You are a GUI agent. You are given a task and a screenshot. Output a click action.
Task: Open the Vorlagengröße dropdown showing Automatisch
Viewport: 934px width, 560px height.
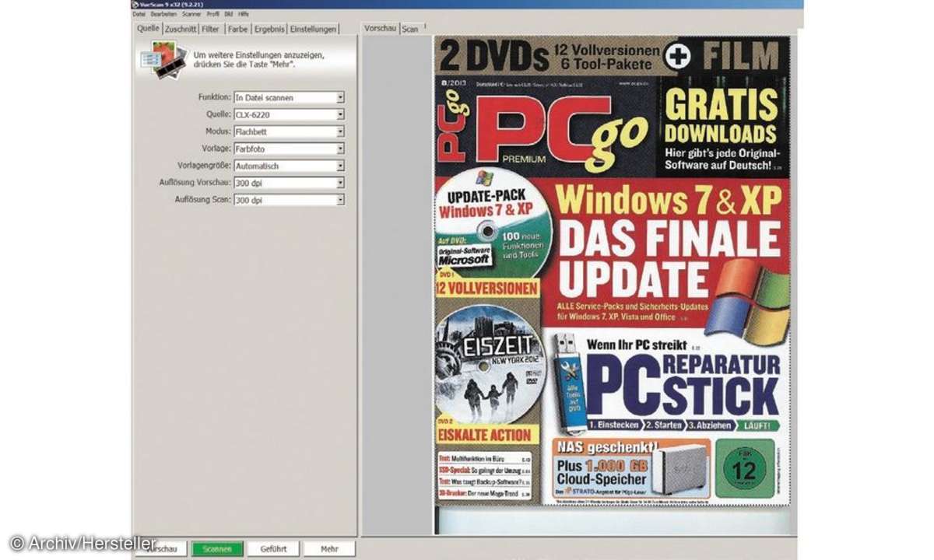[289, 166]
